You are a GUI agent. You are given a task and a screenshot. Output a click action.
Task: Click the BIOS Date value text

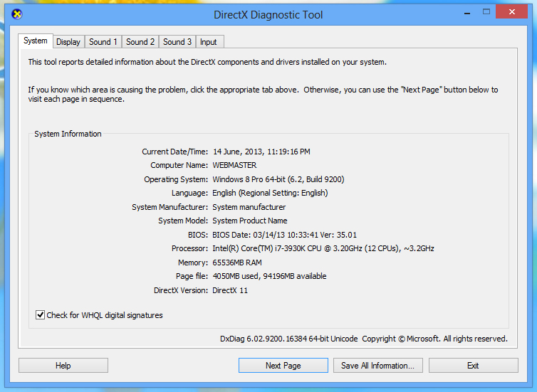(x=284, y=235)
